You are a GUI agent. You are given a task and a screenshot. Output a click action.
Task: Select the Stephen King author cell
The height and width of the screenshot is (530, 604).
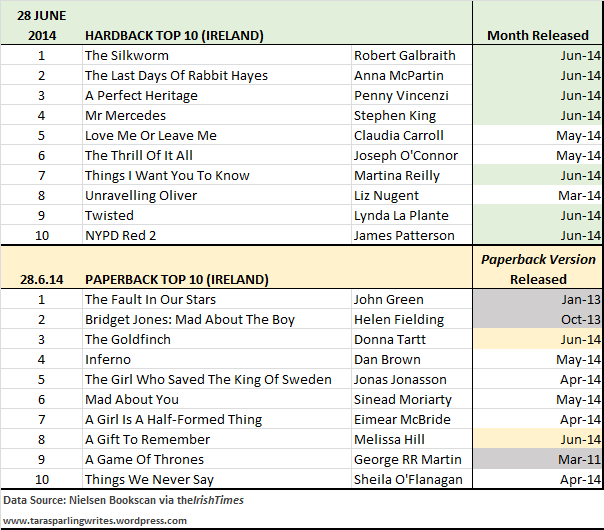[x=394, y=116]
